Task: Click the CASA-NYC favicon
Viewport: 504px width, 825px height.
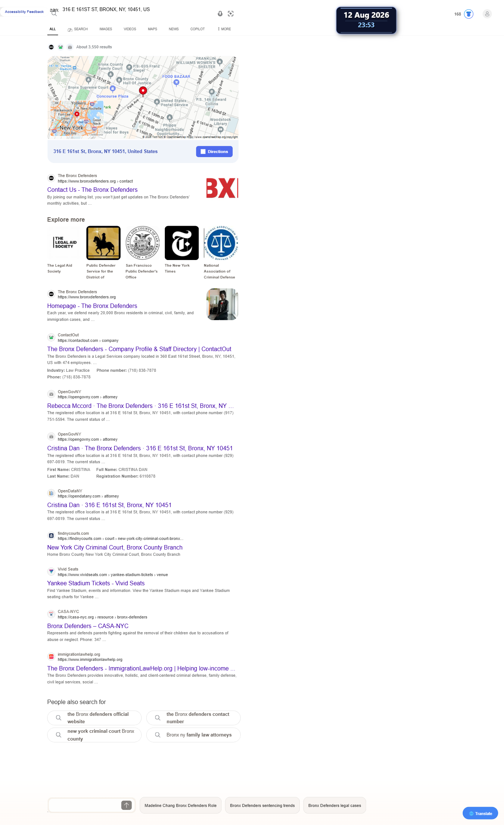Action: (51, 614)
